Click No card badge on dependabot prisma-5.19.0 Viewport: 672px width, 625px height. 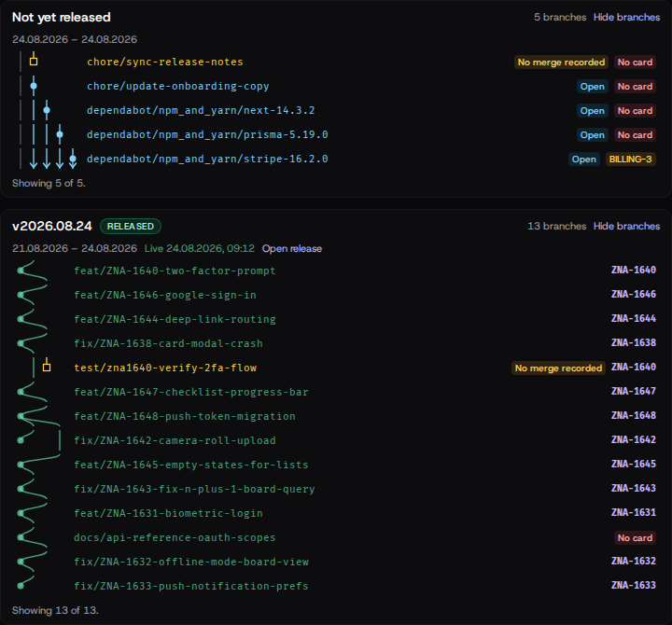[635, 135]
